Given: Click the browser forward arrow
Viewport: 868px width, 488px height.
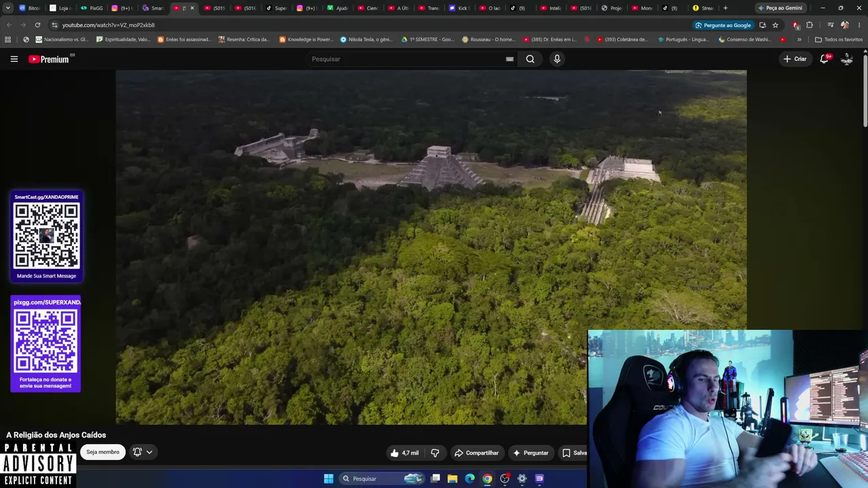Looking at the screenshot, I should (x=23, y=25).
